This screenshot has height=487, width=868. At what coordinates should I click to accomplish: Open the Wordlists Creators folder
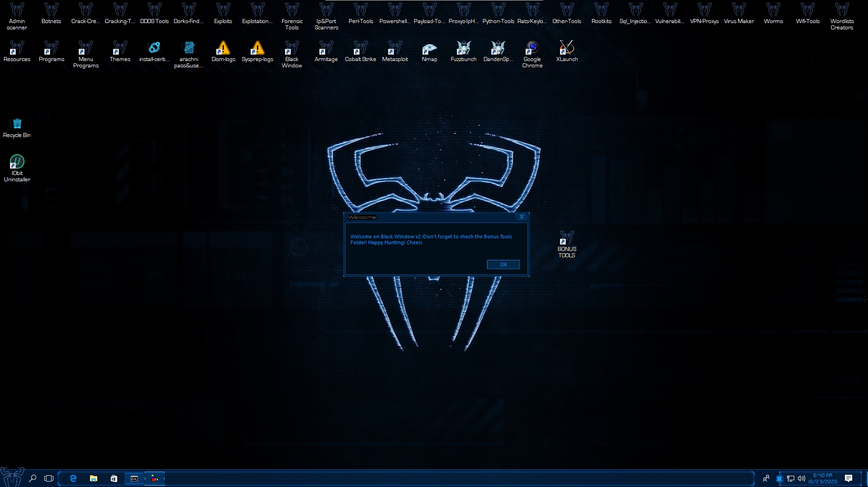pos(842,17)
